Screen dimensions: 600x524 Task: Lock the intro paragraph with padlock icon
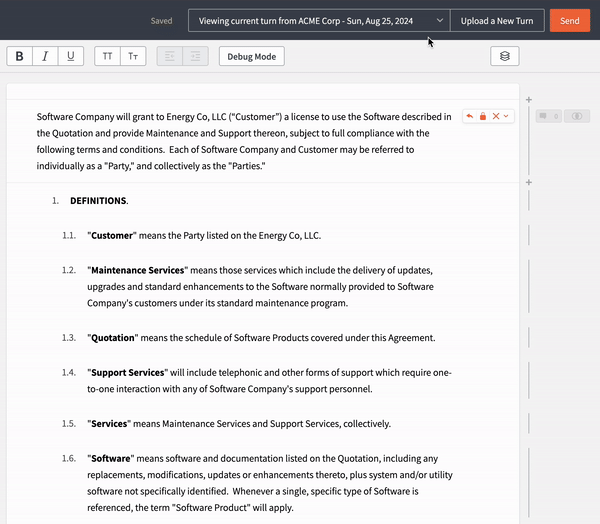click(483, 116)
